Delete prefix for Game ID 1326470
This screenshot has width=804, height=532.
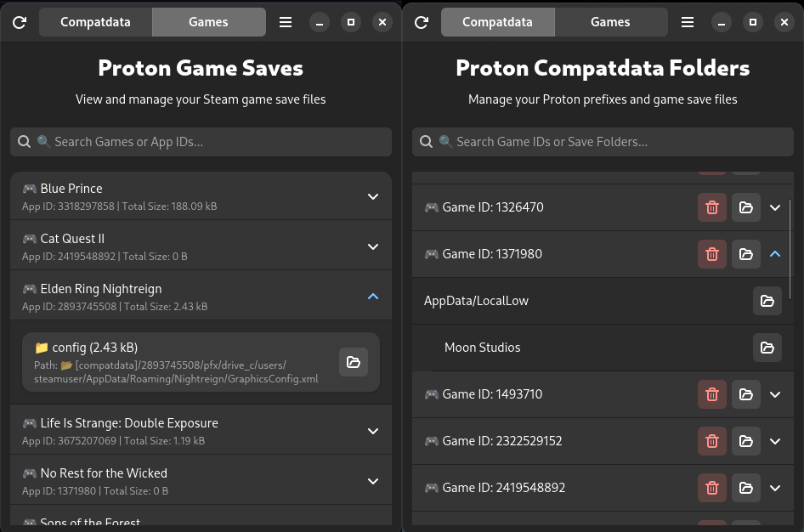pyautogui.click(x=712, y=207)
